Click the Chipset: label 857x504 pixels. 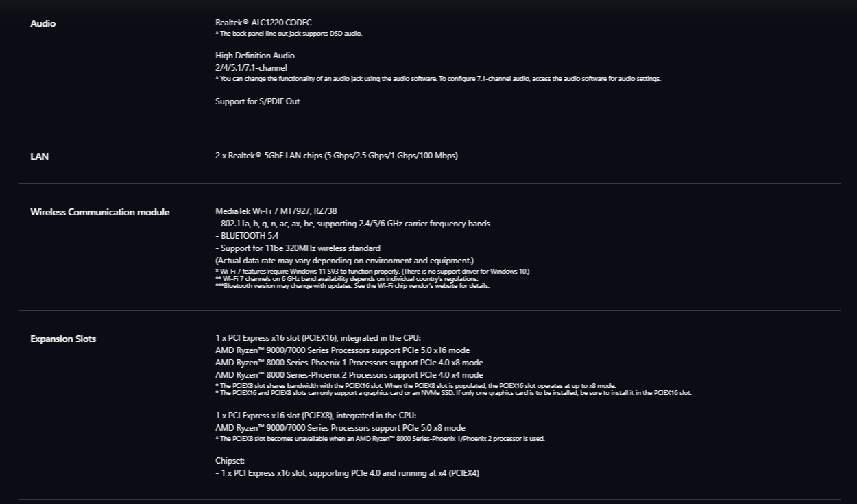(x=230, y=461)
